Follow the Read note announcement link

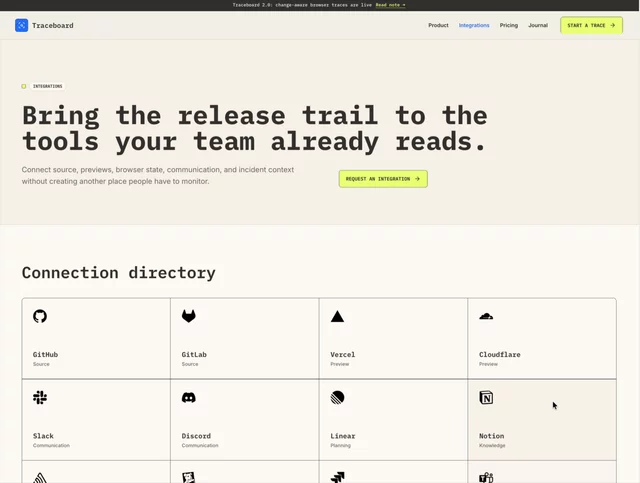(x=390, y=5)
